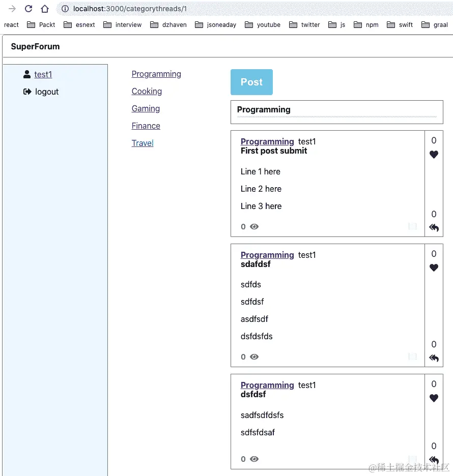This screenshot has width=453, height=476.
Task: Open the dsfdsf thread title
Action: click(253, 394)
